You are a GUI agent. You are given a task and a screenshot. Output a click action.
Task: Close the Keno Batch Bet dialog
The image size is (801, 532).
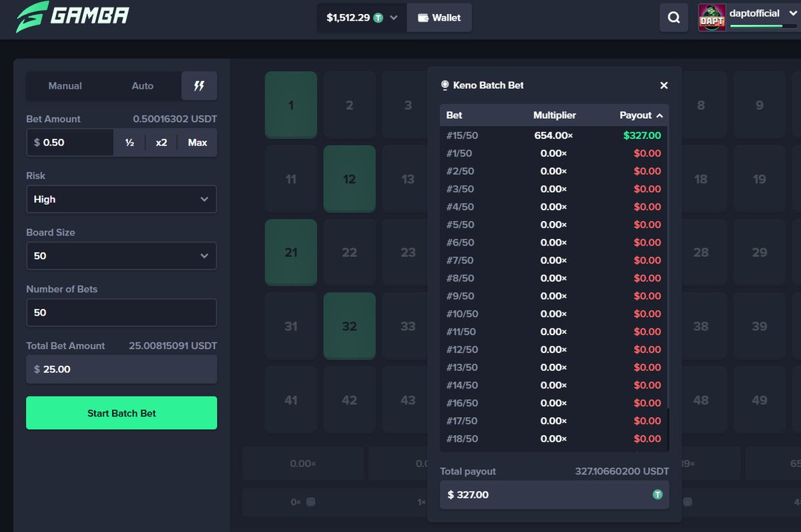point(663,85)
